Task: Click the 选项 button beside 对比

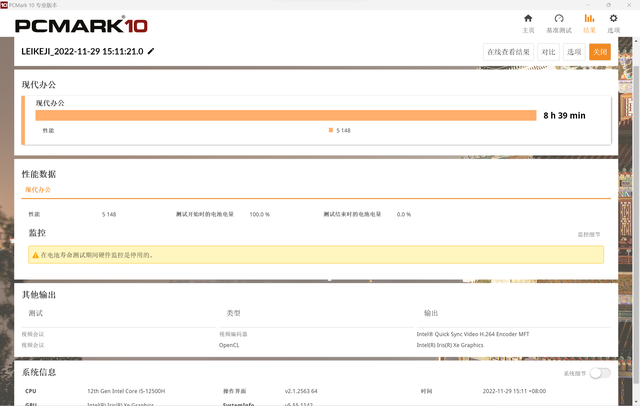Action: pyautogui.click(x=574, y=52)
